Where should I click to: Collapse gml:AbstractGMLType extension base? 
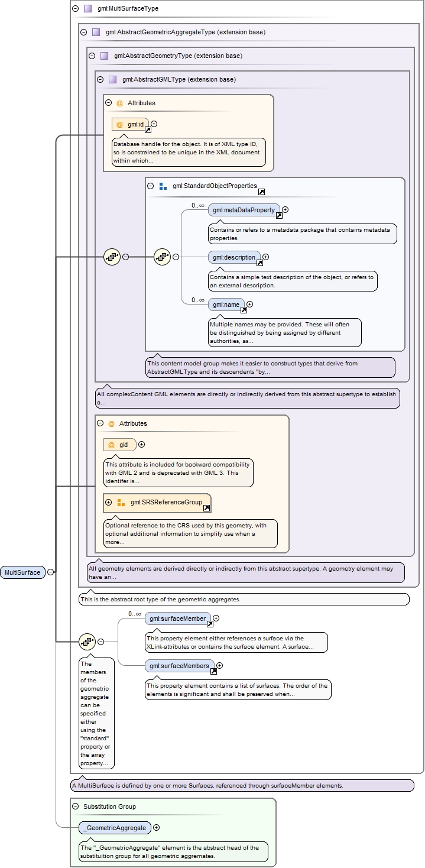[100, 79]
